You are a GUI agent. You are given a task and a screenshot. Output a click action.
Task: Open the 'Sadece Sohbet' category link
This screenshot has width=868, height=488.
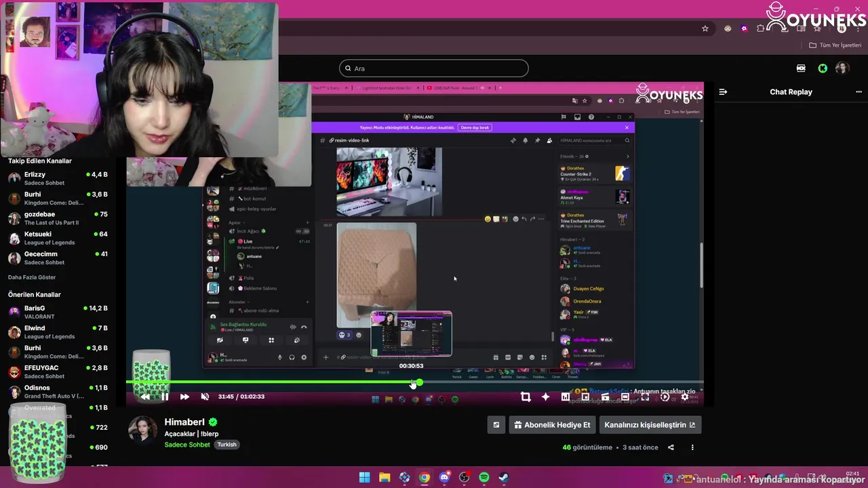click(x=187, y=445)
